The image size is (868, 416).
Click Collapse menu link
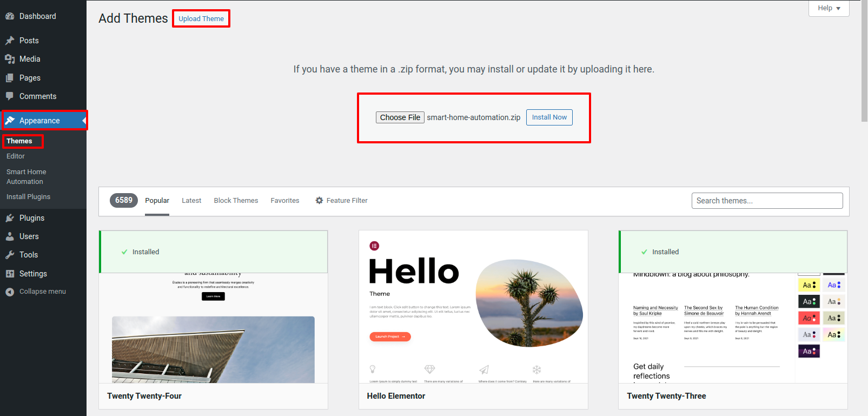[43, 292]
